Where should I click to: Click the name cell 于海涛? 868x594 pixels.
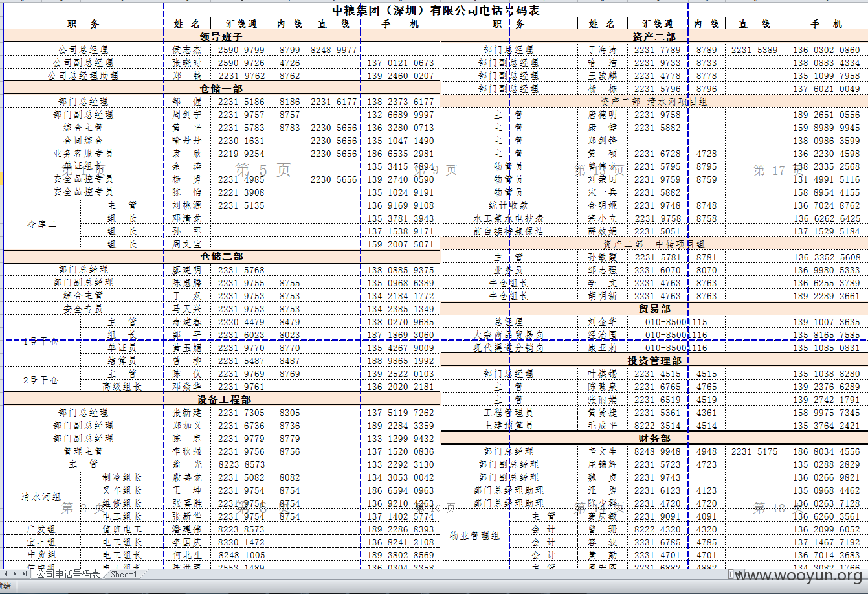pos(603,50)
